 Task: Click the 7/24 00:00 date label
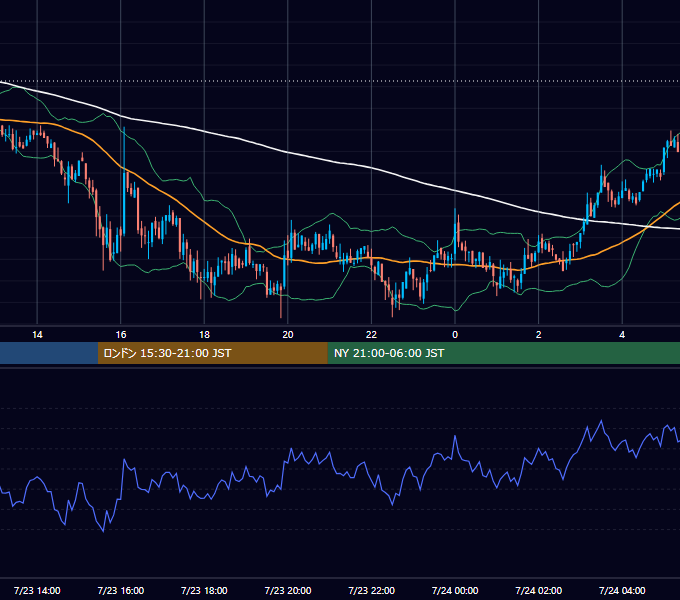tap(455, 590)
